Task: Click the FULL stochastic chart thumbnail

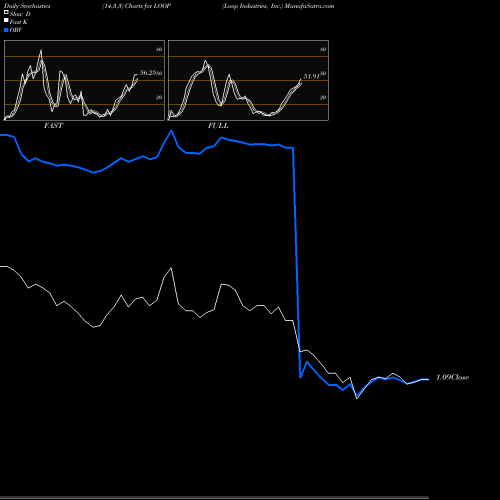Action: click(x=248, y=80)
